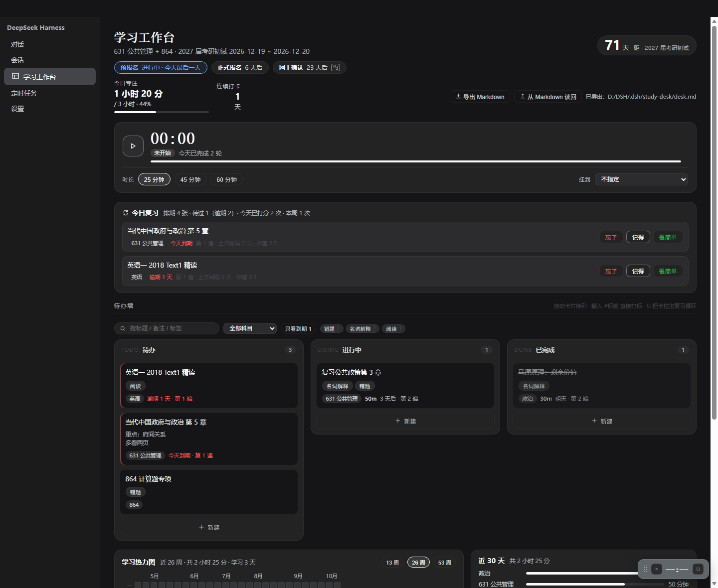This screenshot has height=588, width=718.
Task: Click the 约 badge on 网上确认 chip
Action: (x=336, y=68)
